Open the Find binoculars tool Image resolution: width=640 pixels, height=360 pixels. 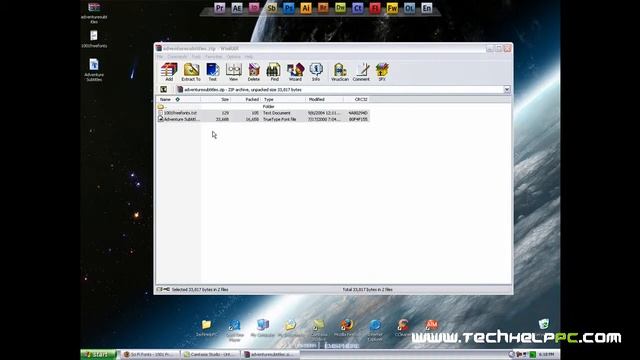tap(274, 72)
